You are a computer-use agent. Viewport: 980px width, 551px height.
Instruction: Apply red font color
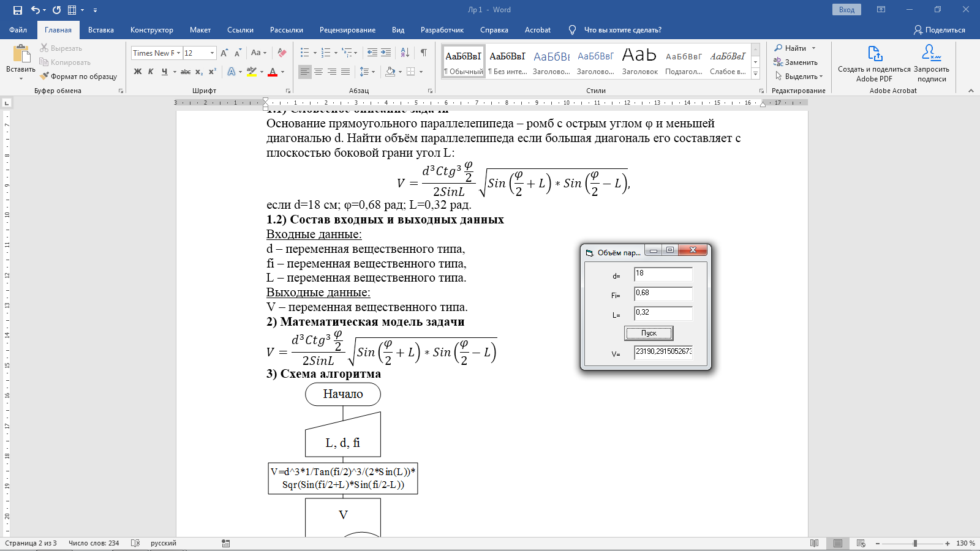[x=273, y=72]
